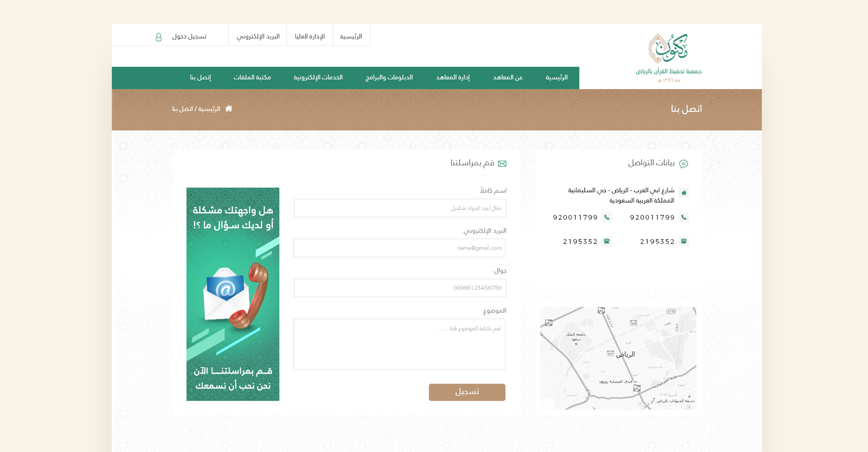
Task: Open الخدمات الإلكترونية navigation item
Action: (x=318, y=78)
